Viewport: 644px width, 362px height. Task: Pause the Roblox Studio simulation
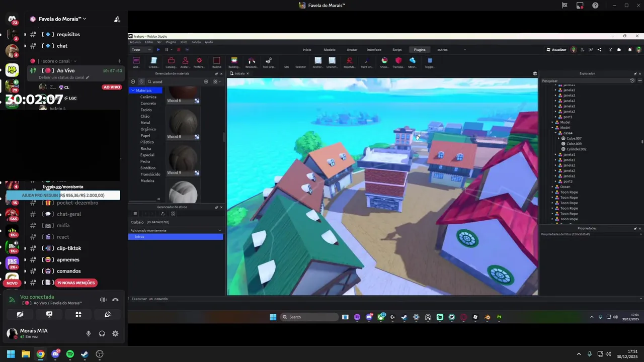click(167, 50)
